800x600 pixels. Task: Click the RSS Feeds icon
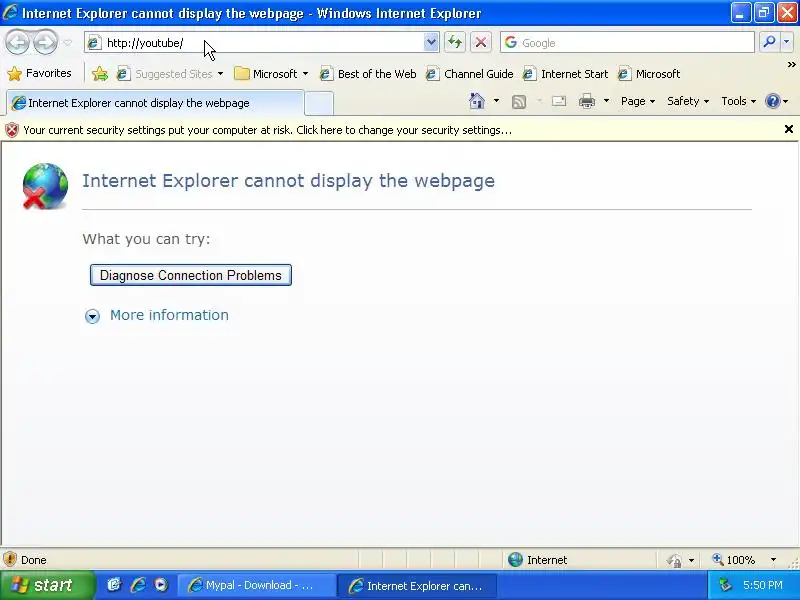[519, 102]
